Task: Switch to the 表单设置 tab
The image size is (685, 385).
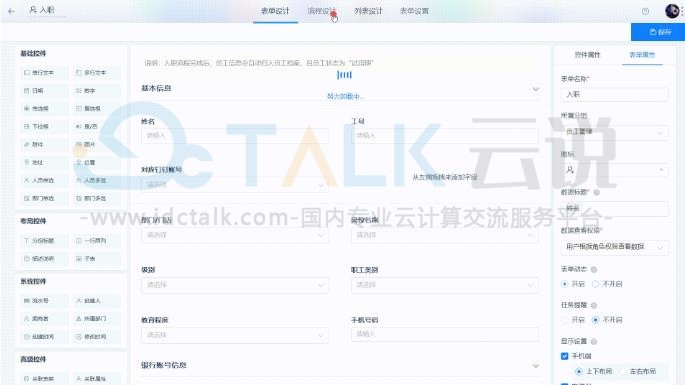Action: 414,11
